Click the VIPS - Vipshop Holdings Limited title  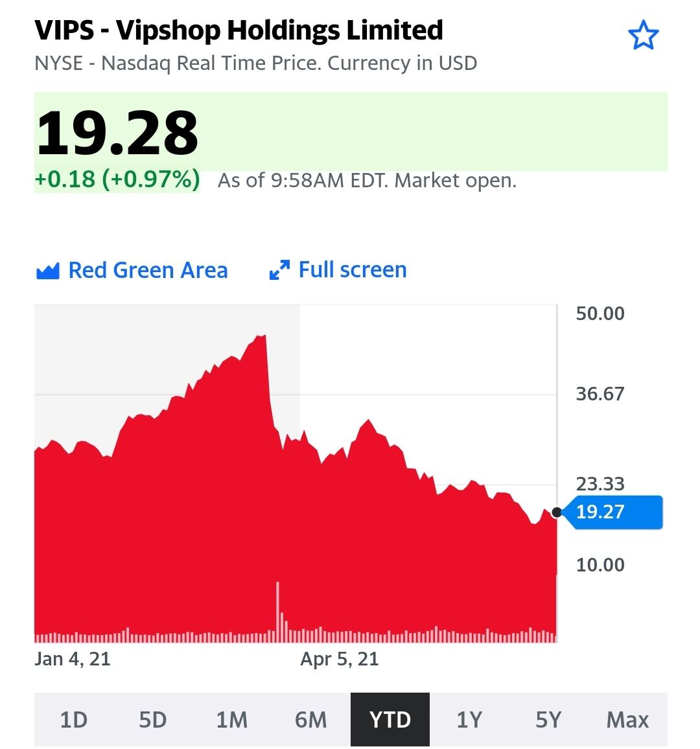coord(239,30)
